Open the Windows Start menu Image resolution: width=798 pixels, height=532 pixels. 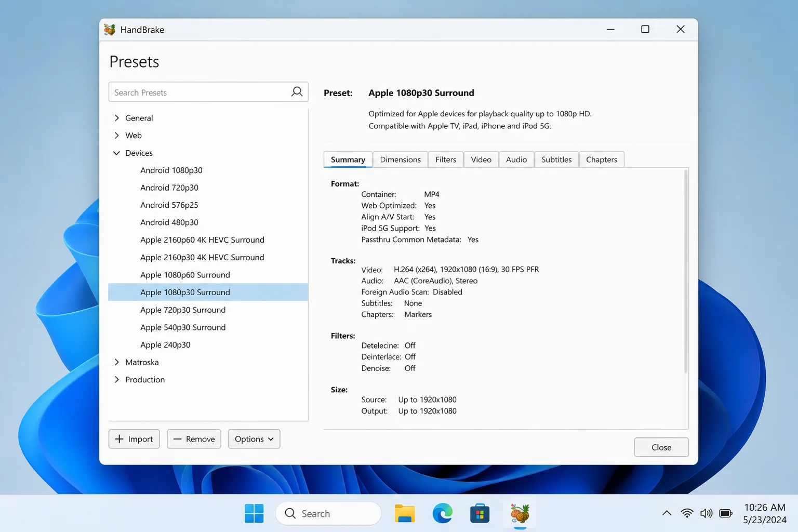coord(254,513)
